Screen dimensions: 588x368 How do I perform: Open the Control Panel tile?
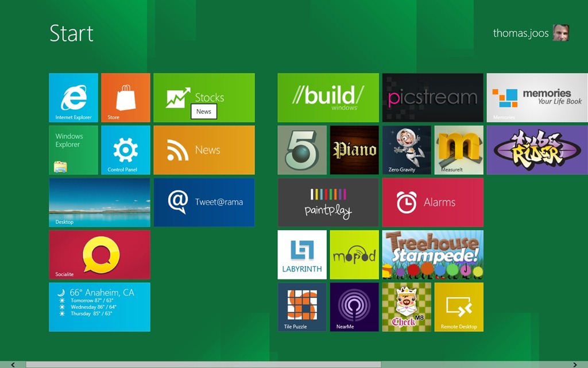[126, 150]
